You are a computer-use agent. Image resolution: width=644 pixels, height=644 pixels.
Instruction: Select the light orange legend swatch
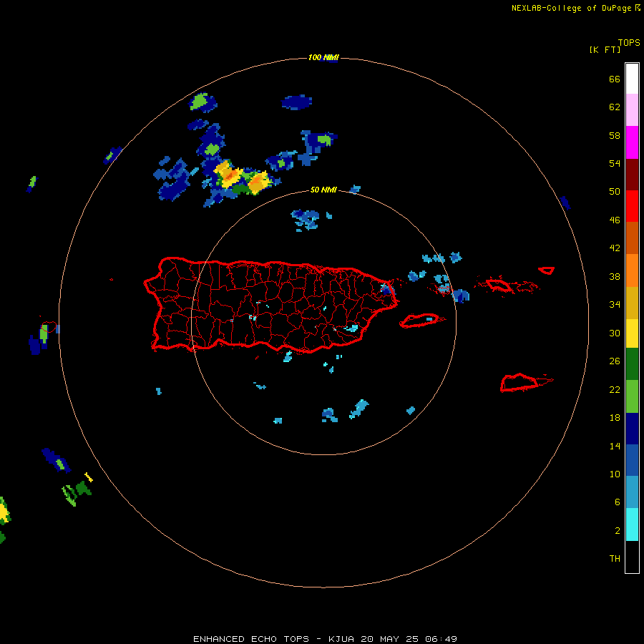(632, 270)
